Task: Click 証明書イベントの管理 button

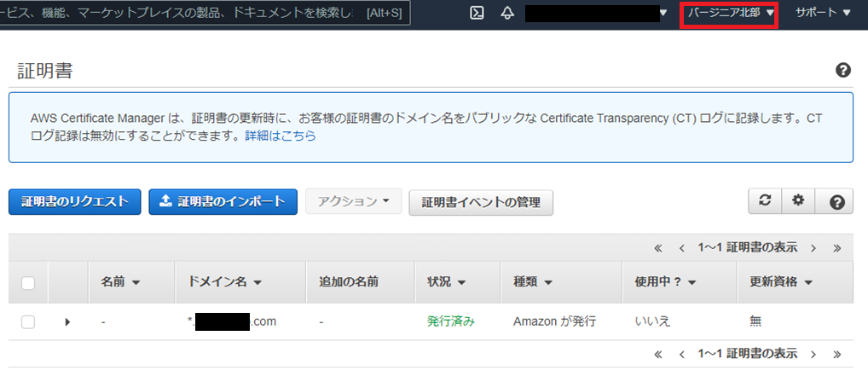Action: point(481,203)
